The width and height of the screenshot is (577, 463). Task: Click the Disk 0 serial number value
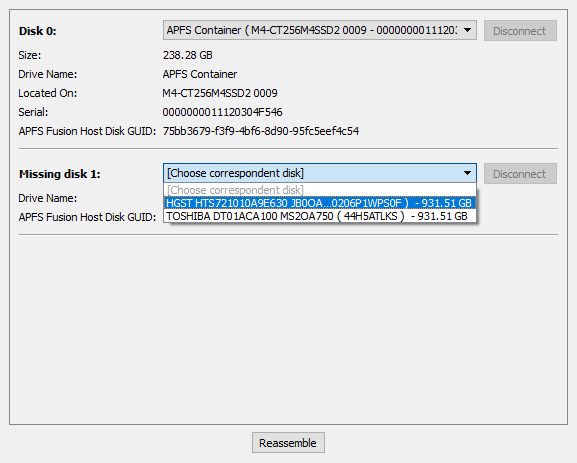(x=222, y=112)
